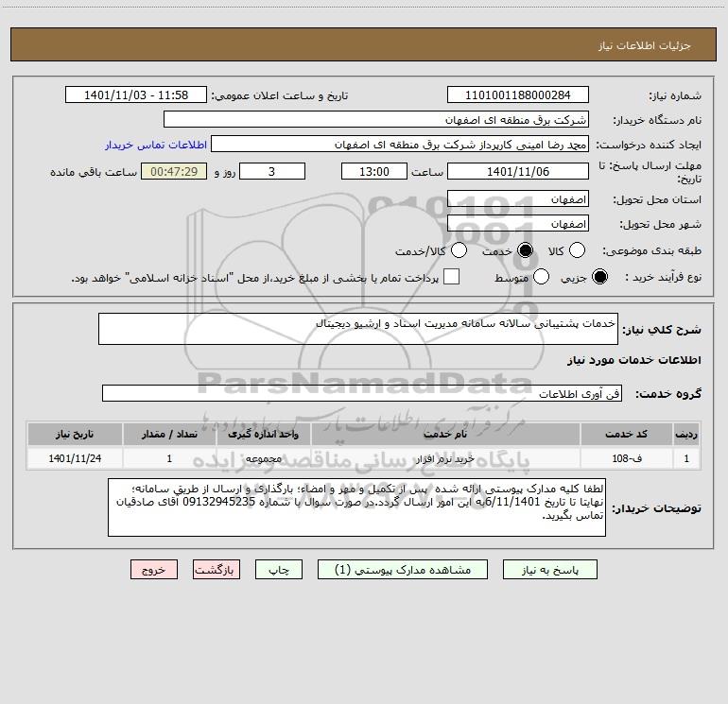Click the 'کد خدمت' column header
728x704 pixels.
626,434
